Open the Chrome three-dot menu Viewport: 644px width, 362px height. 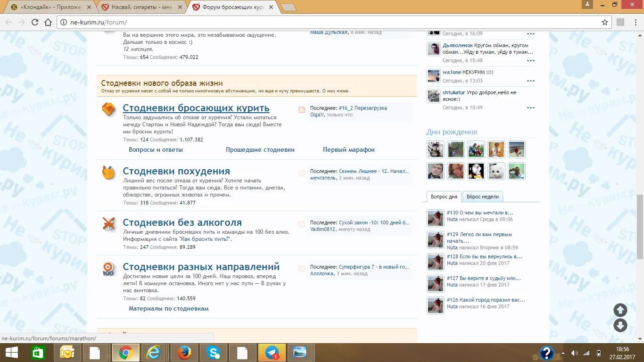coord(636,22)
